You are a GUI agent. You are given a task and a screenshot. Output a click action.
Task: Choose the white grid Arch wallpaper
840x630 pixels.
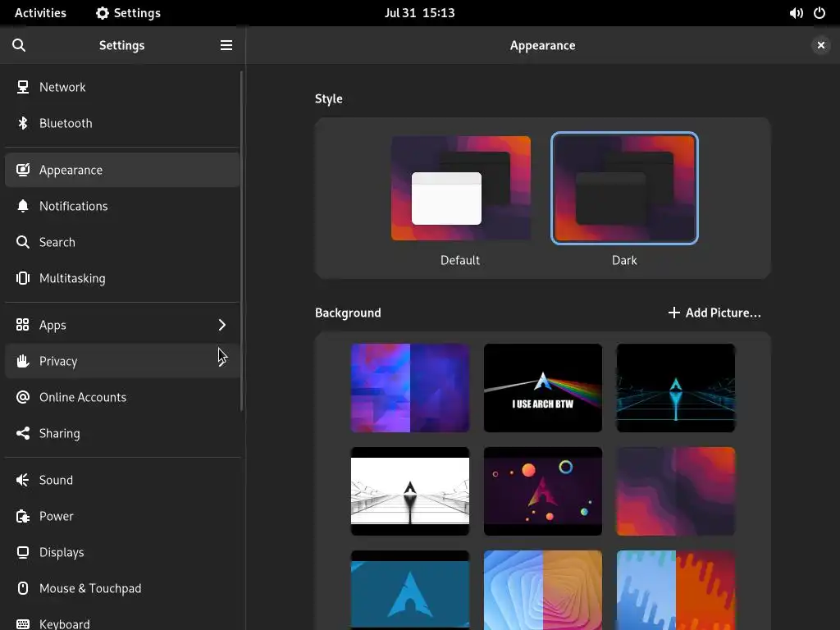410,491
